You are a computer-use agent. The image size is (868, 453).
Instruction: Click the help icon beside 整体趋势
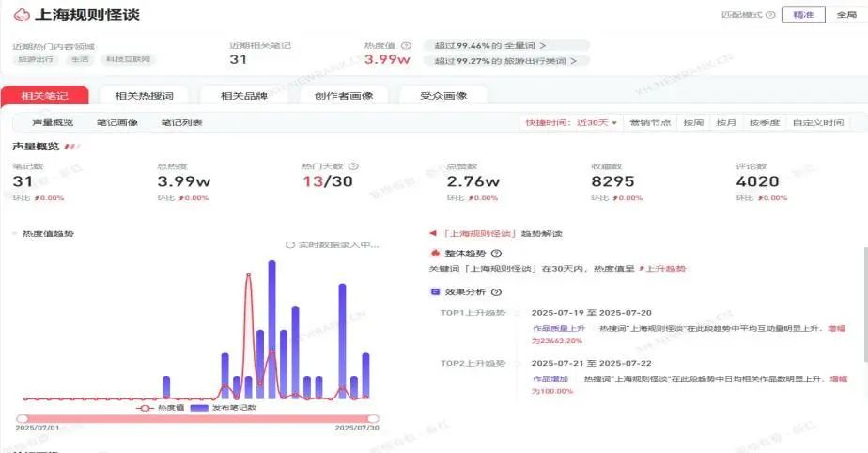pos(496,253)
